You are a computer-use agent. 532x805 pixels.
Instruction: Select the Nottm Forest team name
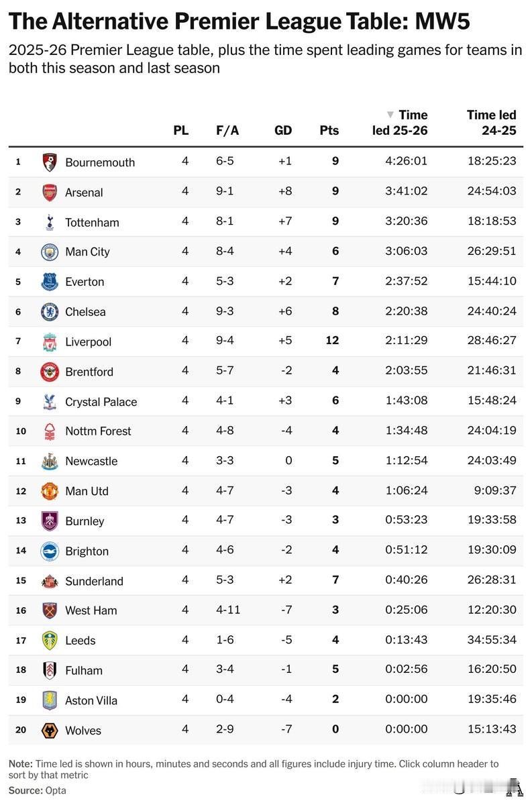[98, 431]
